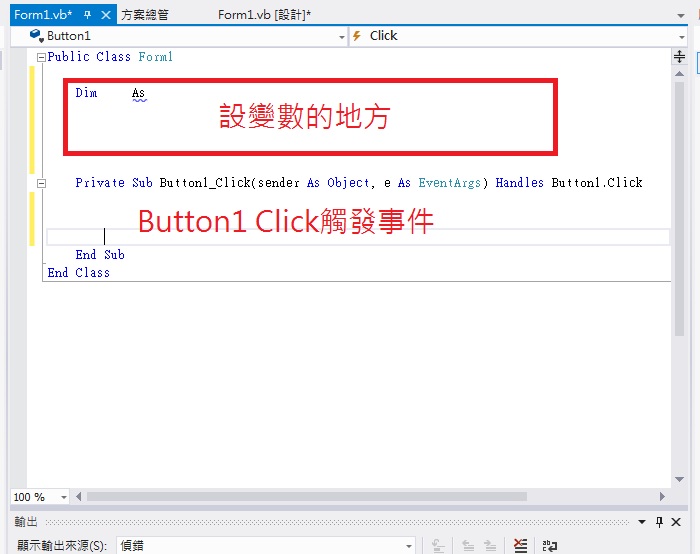Screen dimensions: 700x554
Task: Click the find message in code icon
Action: pos(438,545)
